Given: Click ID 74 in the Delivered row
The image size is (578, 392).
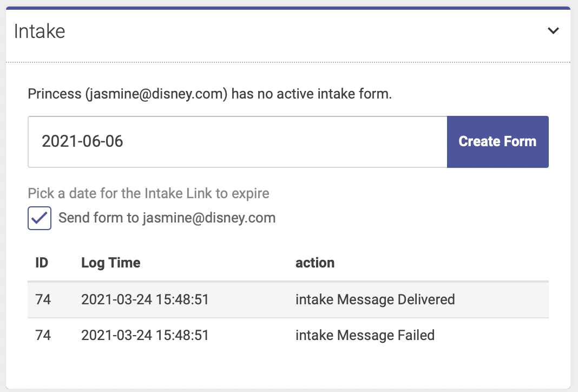Looking at the screenshot, I should coord(43,299).
